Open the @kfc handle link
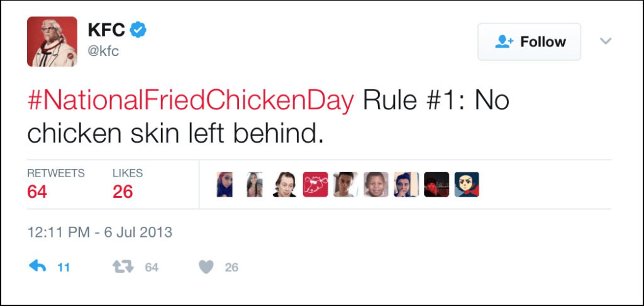The width and height of the screenshot is (644, 306). point(103,51)
